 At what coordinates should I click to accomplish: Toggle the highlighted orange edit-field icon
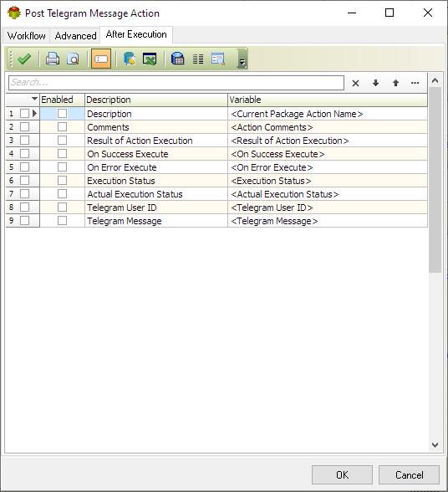pyautogui.click(x=101, y=59)
